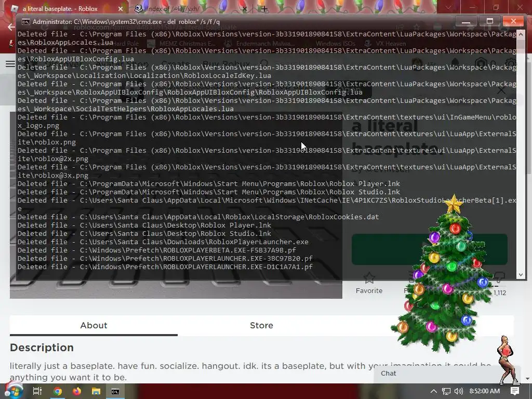The width and height of the screenshot is (532, 399).
Task: Click the 'Start Menu\Programs\Roblox\Roblox Studio.lnk' line
Action: click(209, 192)
